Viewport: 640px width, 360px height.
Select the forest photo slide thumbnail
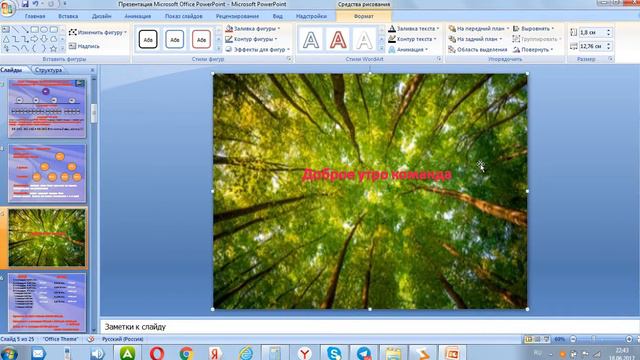pos(47,238)
